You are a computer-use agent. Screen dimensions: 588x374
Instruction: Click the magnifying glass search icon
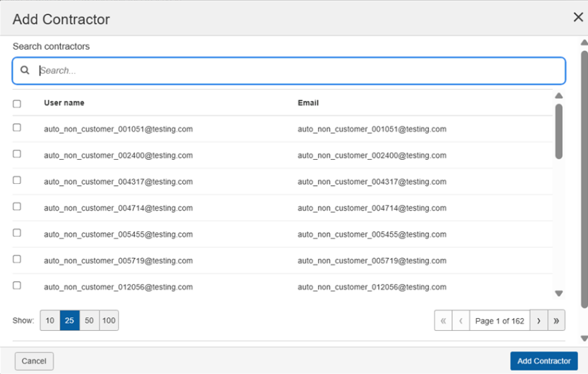coord(25,71)
